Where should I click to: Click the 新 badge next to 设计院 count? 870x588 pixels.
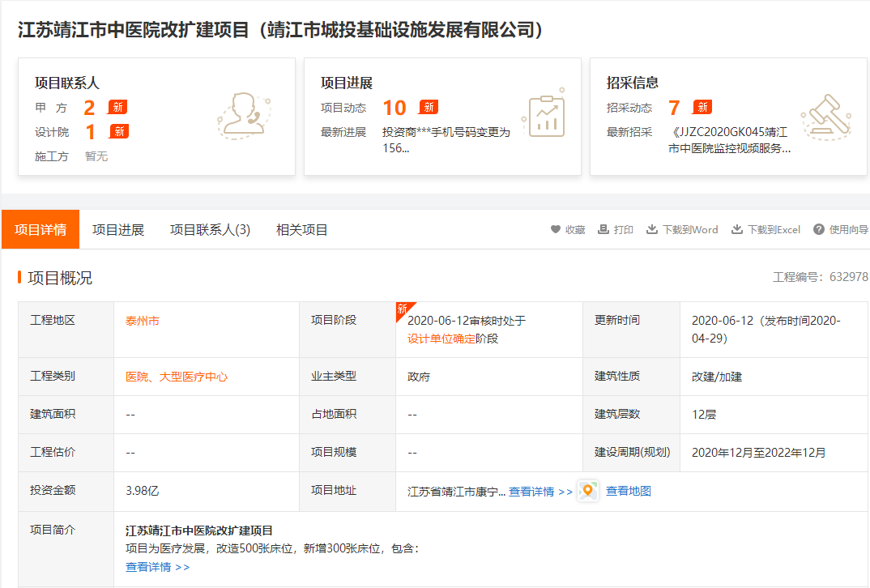click(x=119, y=131)
